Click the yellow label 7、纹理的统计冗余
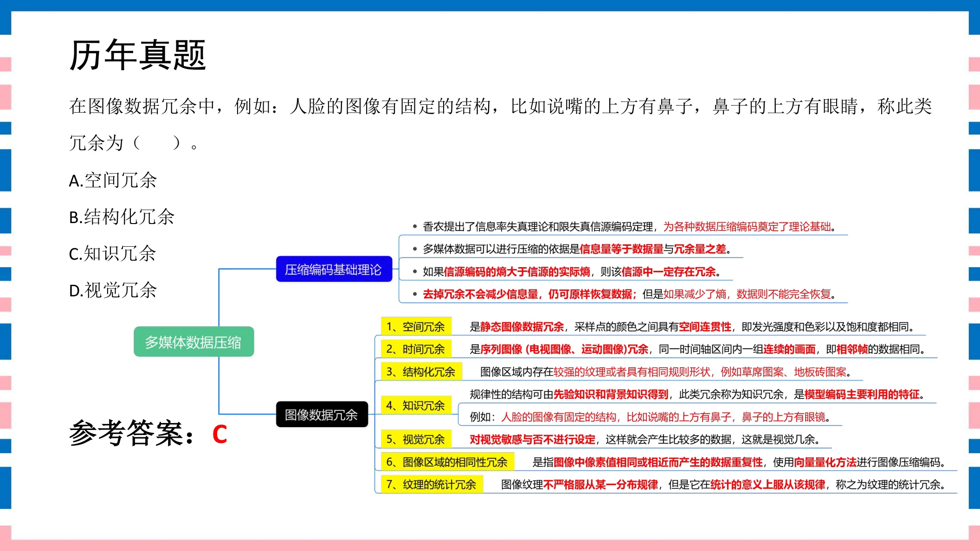Screen dimensions: 980x551 432,485
